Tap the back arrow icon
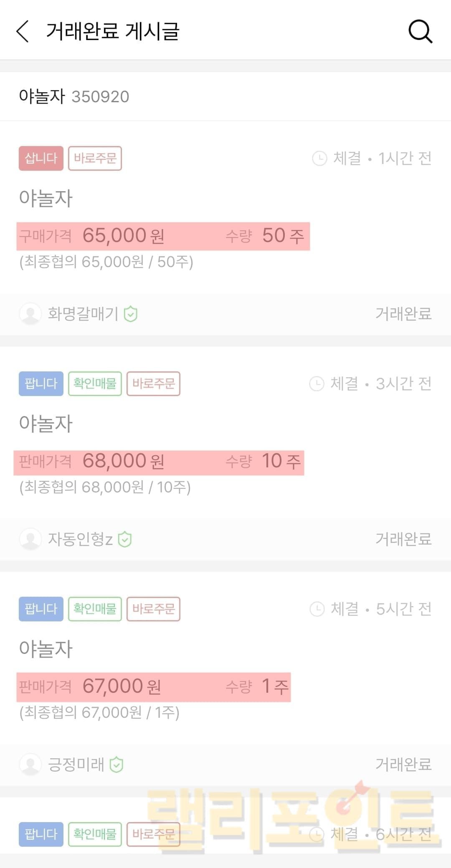The width and height of the screenshot is (451, 868). click(23, 31)
